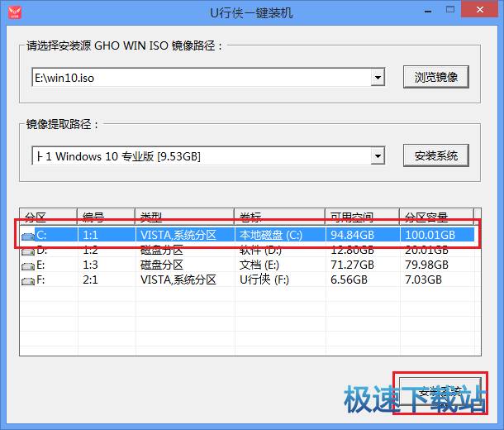The width and height of the screenshot is (504, 430).
Task: Select the 软件 (D:) label cell
Action: coord(280,250)
